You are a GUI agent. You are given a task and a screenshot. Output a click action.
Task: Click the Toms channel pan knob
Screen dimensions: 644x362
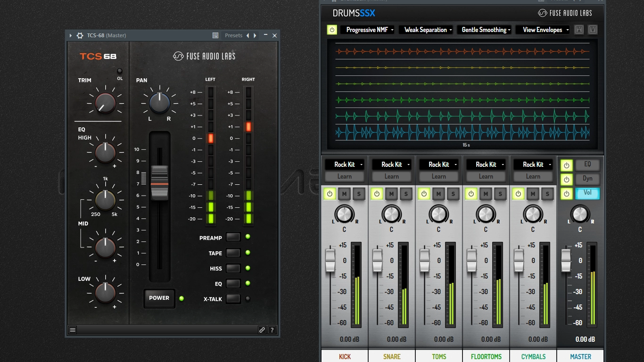point(438,214)
